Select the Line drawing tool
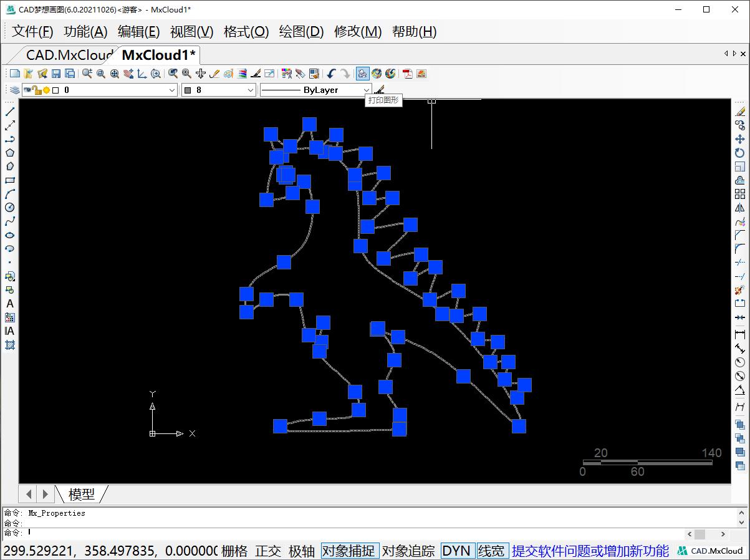 point(10,112)
